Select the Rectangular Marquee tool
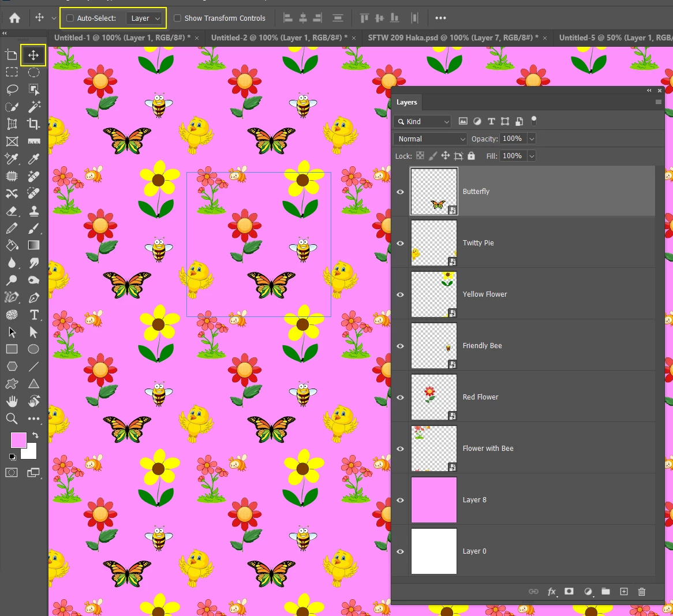The height and width of the screenshot is (616, 673). point(12,72)
